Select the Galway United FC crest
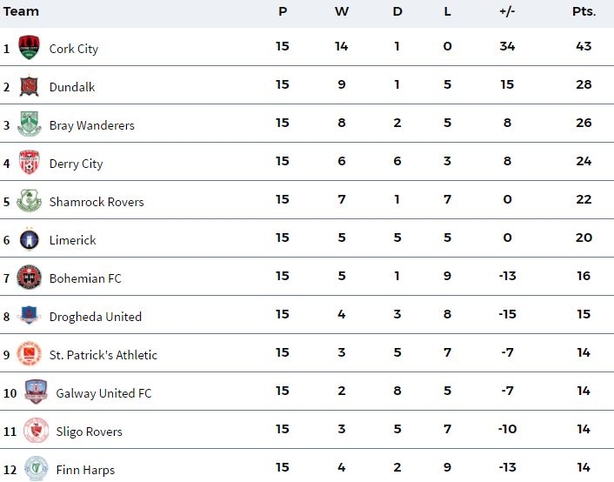This screenshot has width=614, height=482. click(x=36, y=392)
